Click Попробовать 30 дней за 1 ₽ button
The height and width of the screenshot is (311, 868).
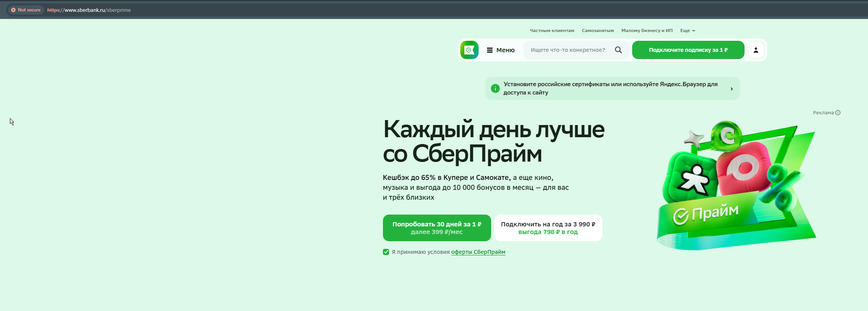437,228
